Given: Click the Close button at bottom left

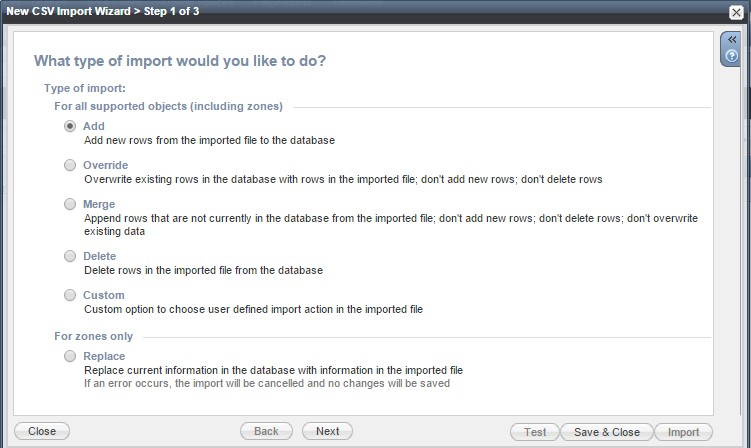Looking at the screenshot, I should pyautogui.click(x=42, y=432).
